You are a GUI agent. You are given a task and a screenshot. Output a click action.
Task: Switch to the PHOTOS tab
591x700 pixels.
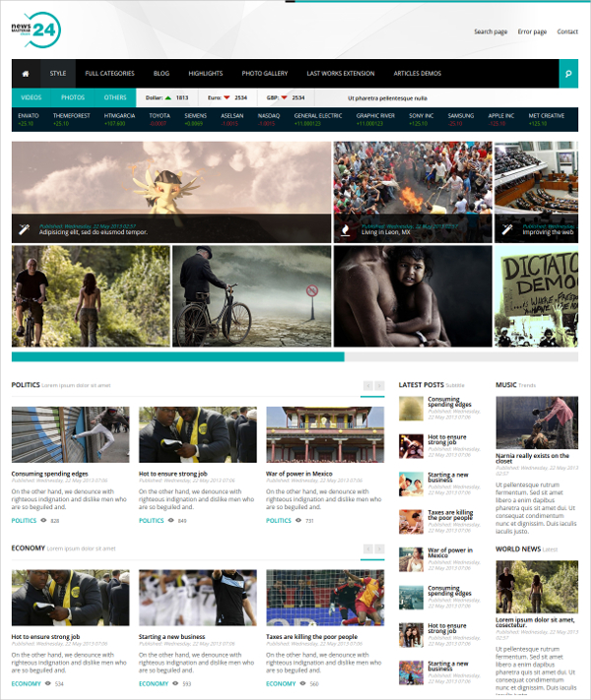[73, 97]
